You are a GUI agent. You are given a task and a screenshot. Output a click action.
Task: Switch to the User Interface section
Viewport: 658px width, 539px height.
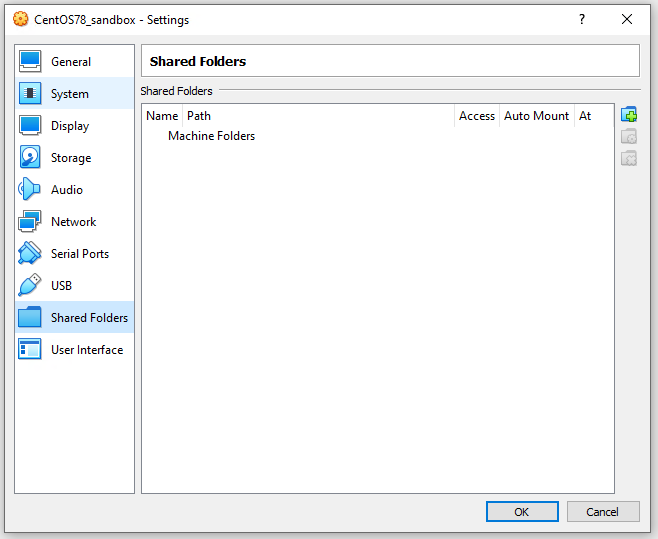(86, 350)
